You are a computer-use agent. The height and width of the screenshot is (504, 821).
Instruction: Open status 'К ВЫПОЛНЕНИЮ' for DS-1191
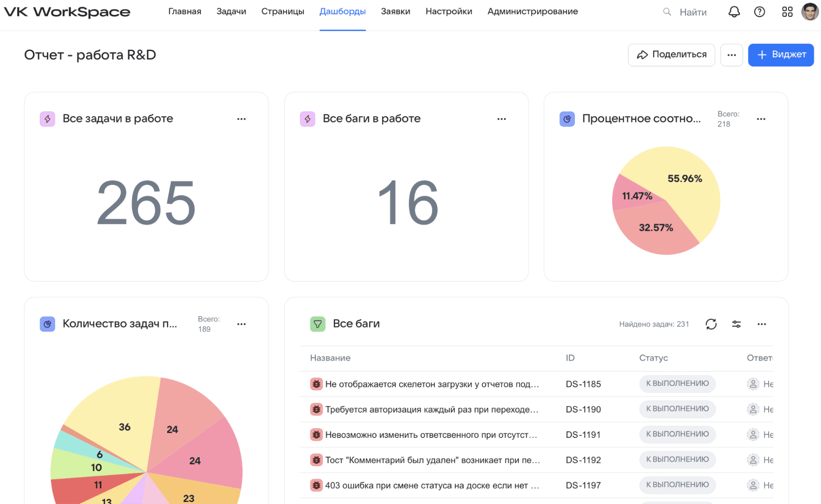tap(677, 434)
